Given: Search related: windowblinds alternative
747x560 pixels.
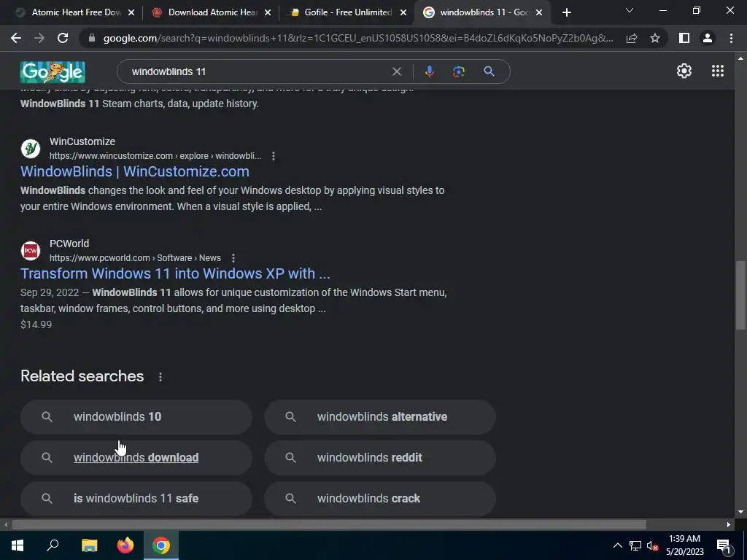Looking at the screenshot, I should tap(380, 416).
